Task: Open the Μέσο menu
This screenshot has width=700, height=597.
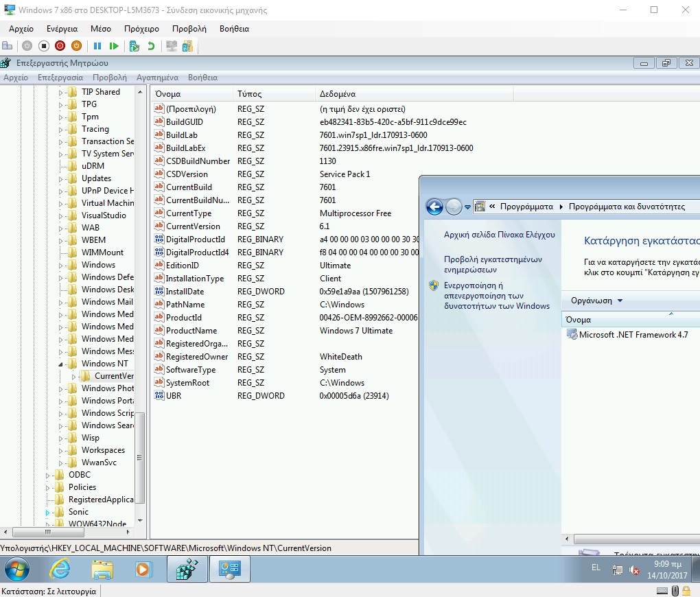Action: pyautogui.click(x=101, y=29)
